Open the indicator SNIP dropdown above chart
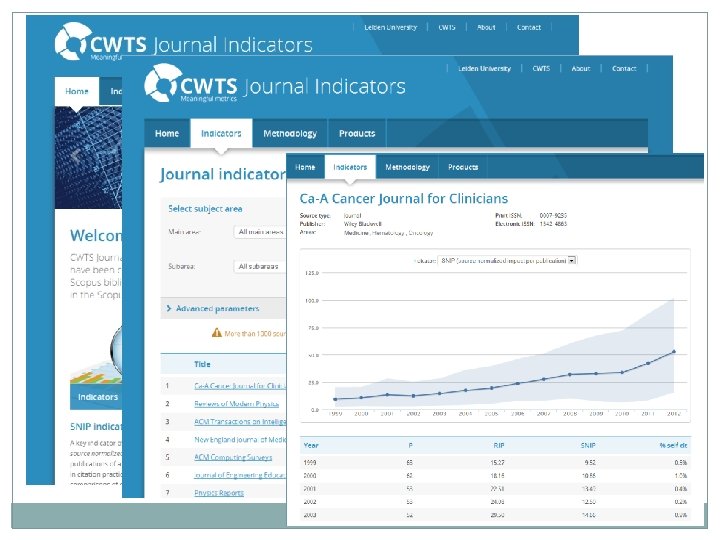The height and width of the screenshot is (540, 720). click(507, 260)
